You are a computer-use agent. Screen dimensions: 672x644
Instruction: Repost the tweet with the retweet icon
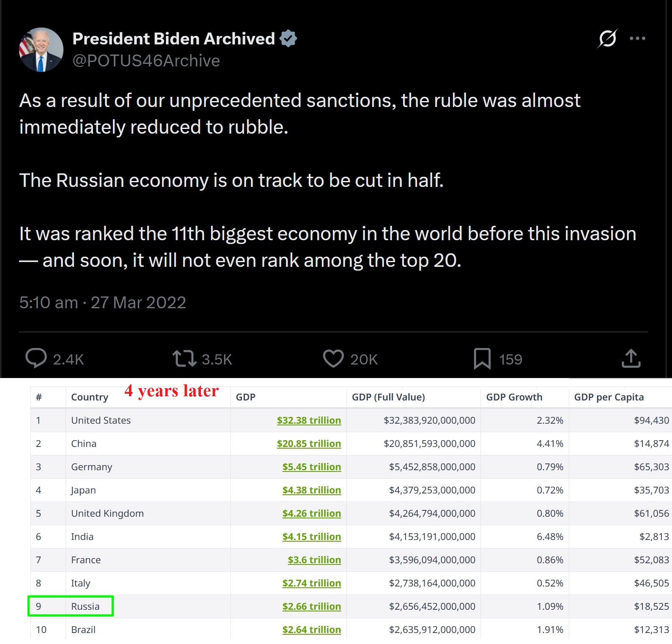(x=184, y=359)
